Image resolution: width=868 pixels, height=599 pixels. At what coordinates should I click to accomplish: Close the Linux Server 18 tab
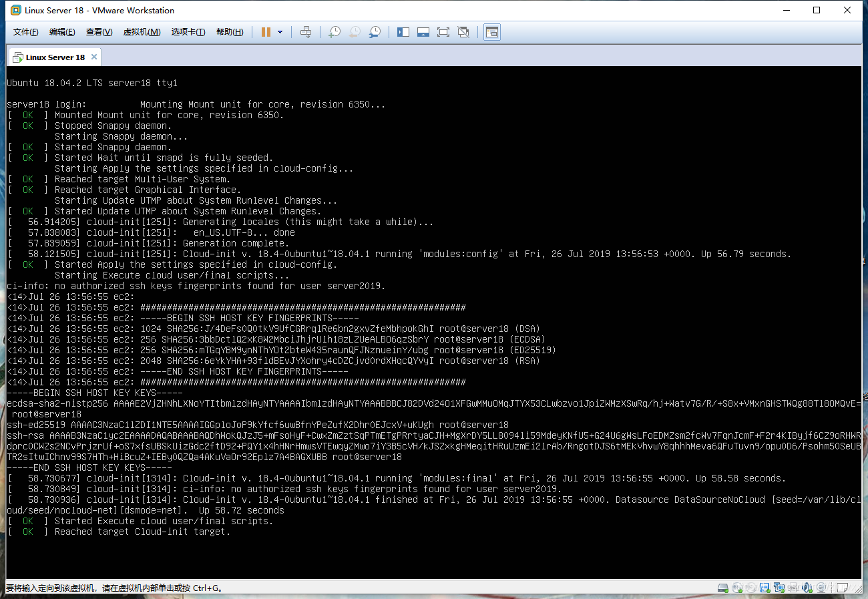tap(94, 57)
